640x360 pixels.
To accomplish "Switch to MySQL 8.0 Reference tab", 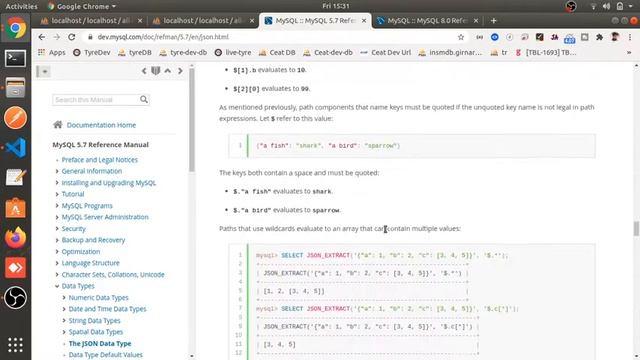I will coord(427,20).
